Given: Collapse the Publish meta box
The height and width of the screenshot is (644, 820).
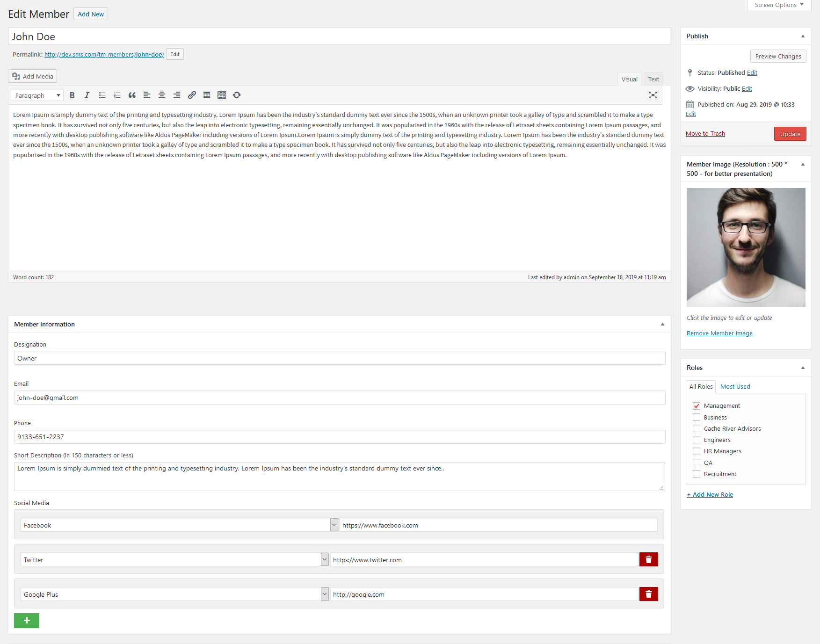Looking at the screenshot, I should click(x=803, y=36).
